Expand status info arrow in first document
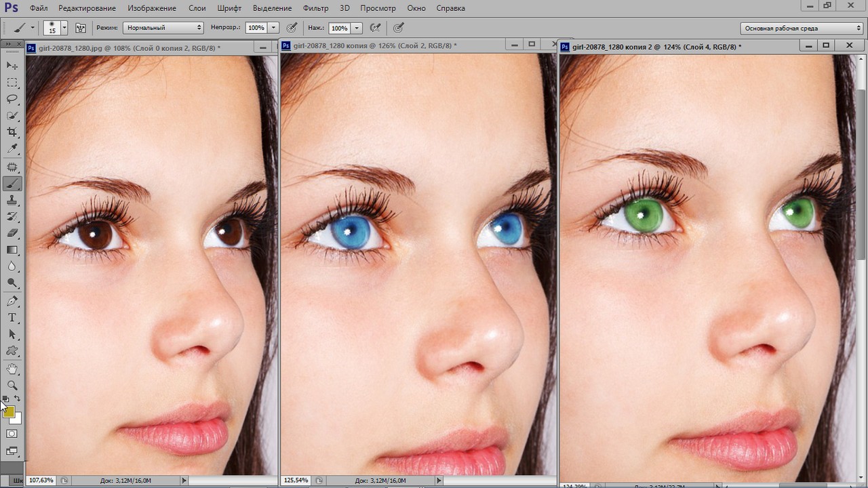This screenshot has width=868, height=488. 184,480
